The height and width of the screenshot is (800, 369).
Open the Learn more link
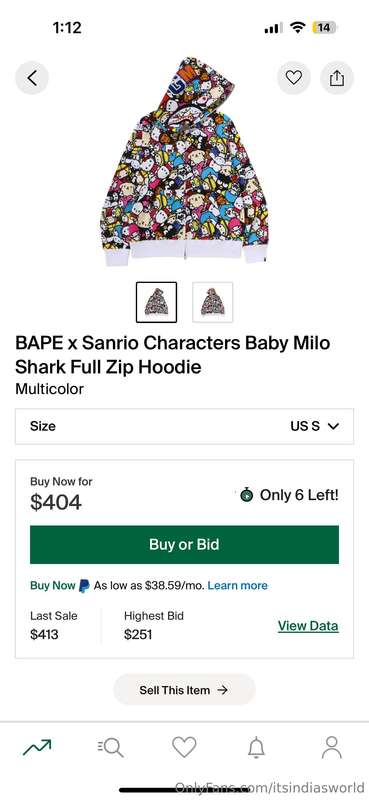(x=238, y=586)
